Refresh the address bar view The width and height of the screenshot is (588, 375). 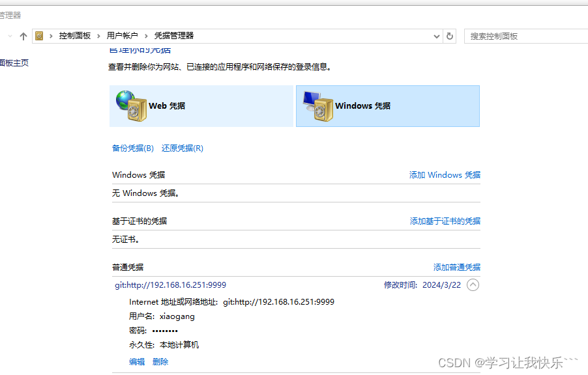(450, 36)
